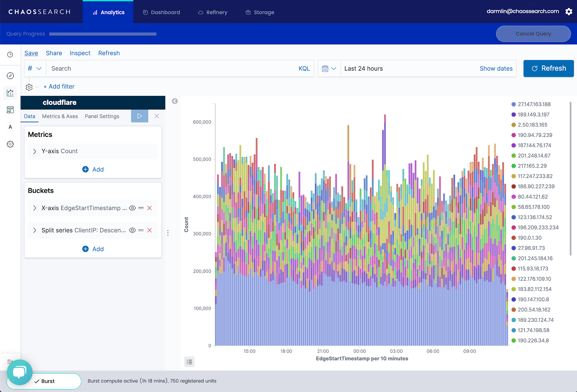
Task: Click the legend scrollbar
Action: 571,178
